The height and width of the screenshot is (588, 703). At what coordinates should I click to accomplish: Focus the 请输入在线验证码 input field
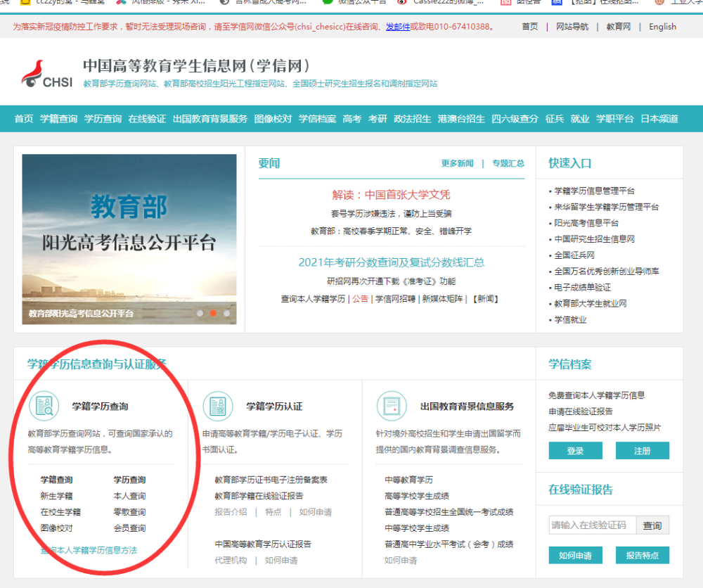pyautogui.click(x=592, y=525)
